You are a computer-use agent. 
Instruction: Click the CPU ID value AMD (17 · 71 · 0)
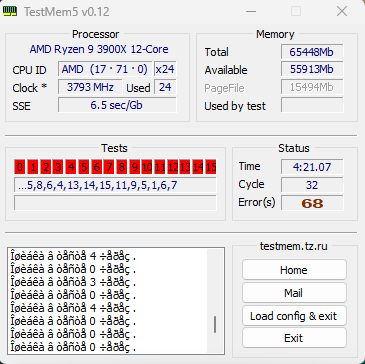105,69
